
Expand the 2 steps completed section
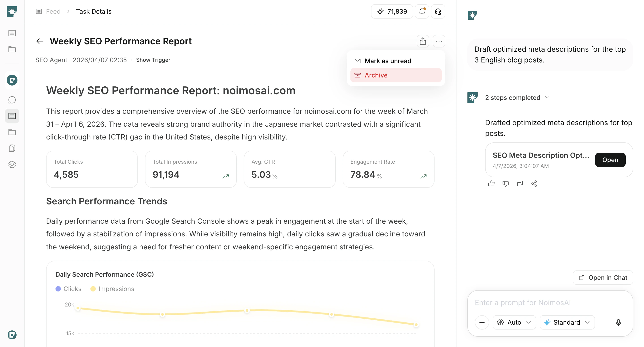pos(517,98)
